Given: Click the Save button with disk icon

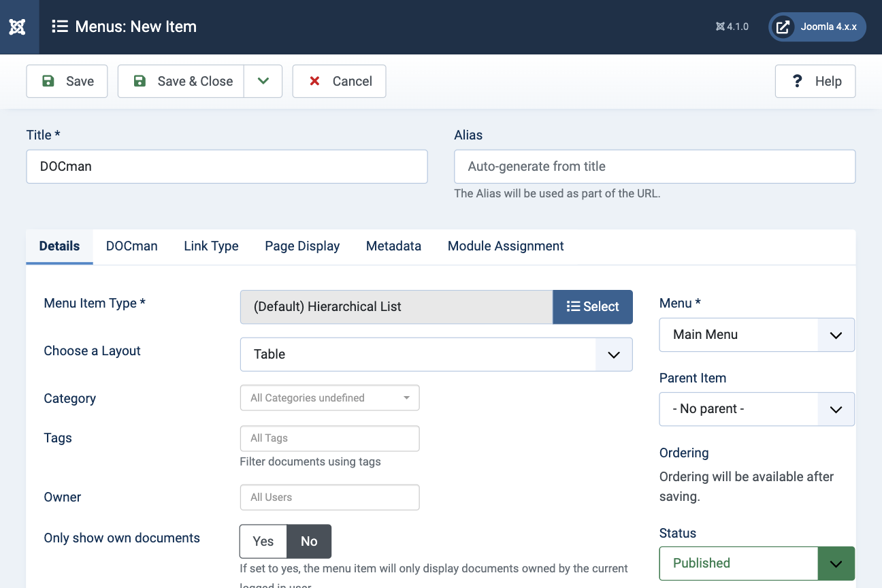Looking at the screenshot, I should tap(67, 81).
